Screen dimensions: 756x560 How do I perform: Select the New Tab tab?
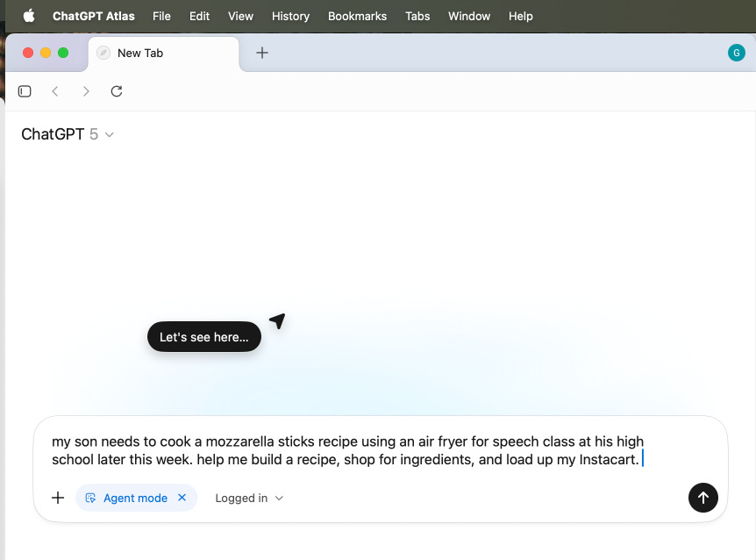(x=163, y=53)
